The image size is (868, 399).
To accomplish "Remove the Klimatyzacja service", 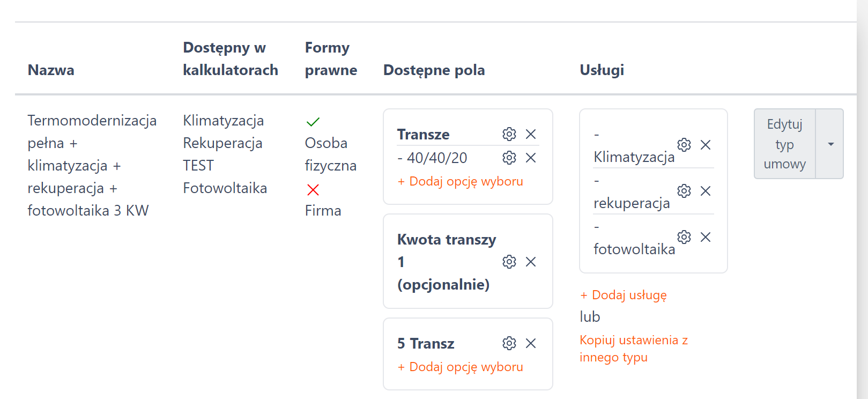I will pyautogui.click(x=706, y=145).
